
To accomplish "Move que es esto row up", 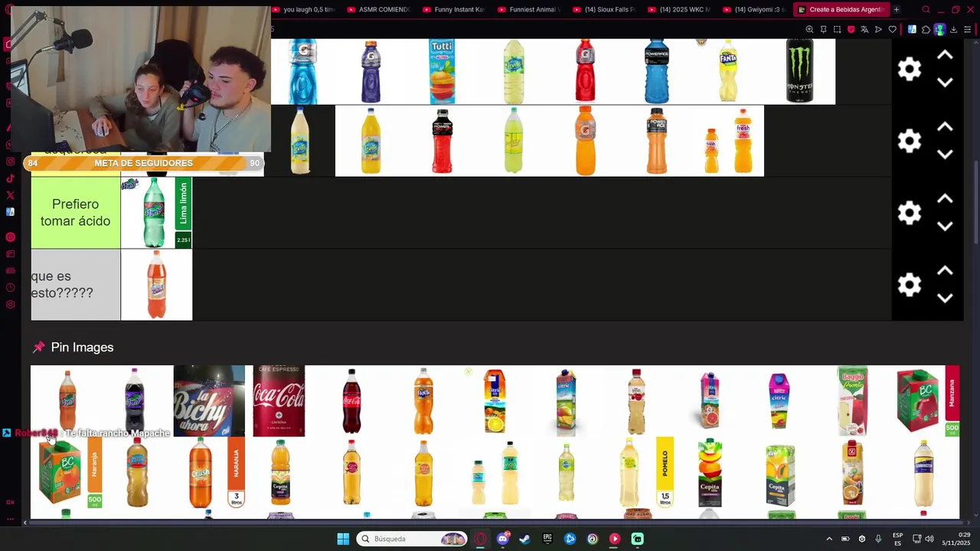I will [945, 271].
